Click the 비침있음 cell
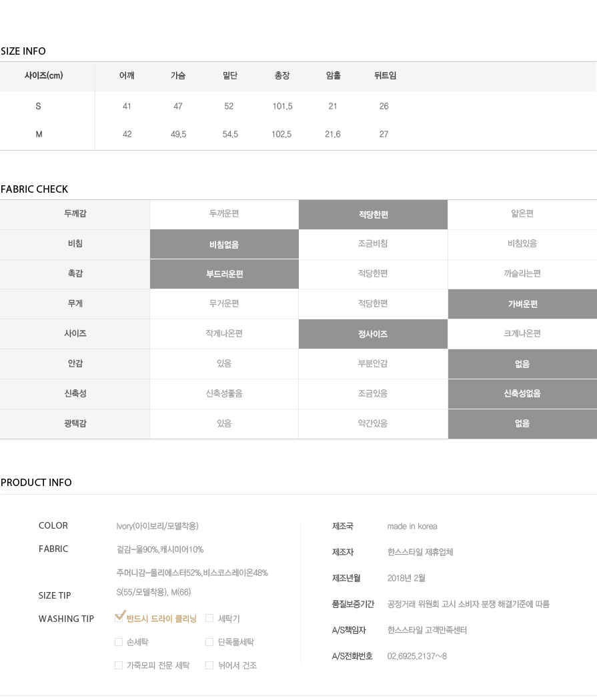This screenshot has width=597, height=700. pyautogui.click(x=522, y=244)
